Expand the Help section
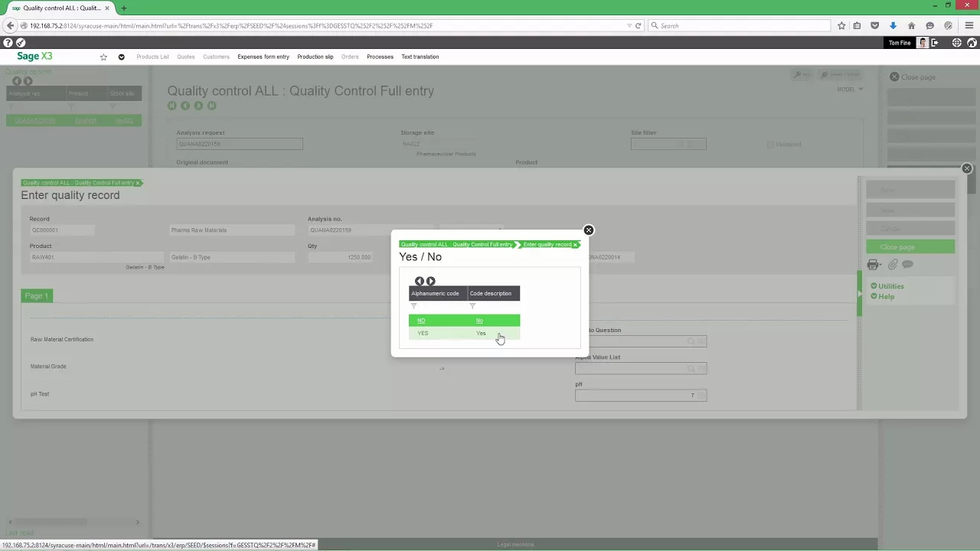The height and width of the screenshot is (551, 980). [x=882, y=296]
